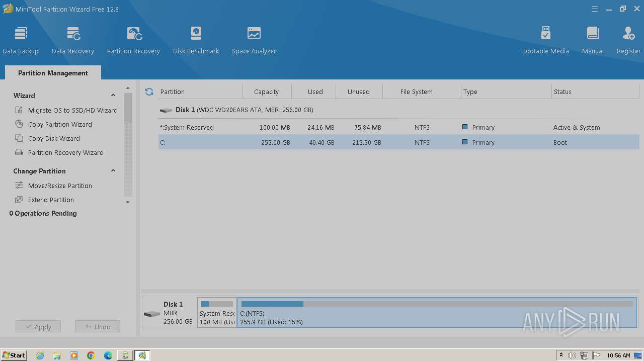Sort by Unused column header

359,92
